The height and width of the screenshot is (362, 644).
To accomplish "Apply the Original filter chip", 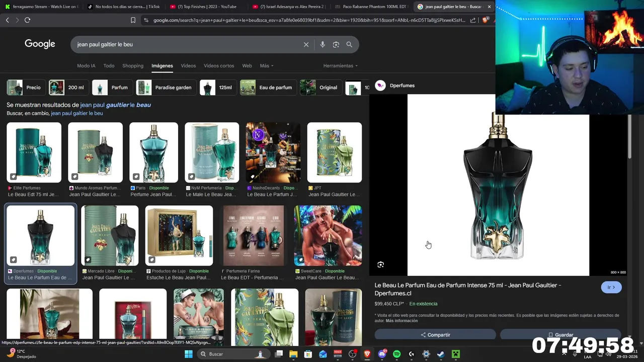I will pos(320,87).
